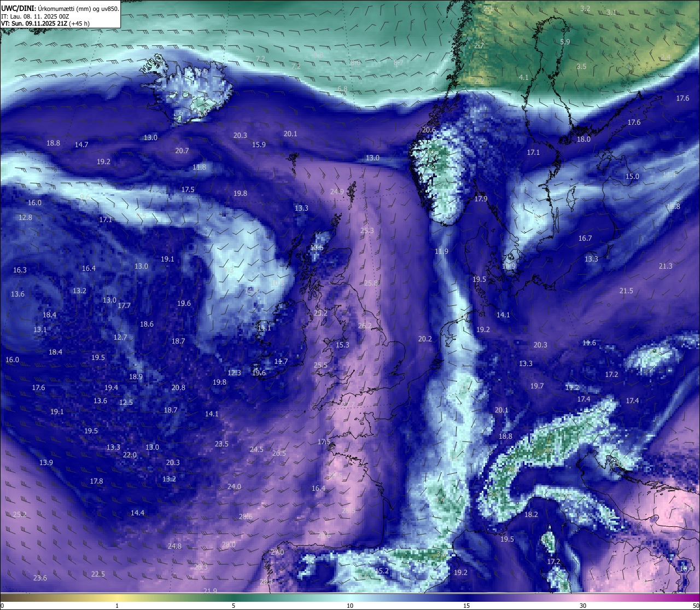This screenshot has width=700, height=610.
Task: Click the '13.1' map value
Action: tap(40, 329)
